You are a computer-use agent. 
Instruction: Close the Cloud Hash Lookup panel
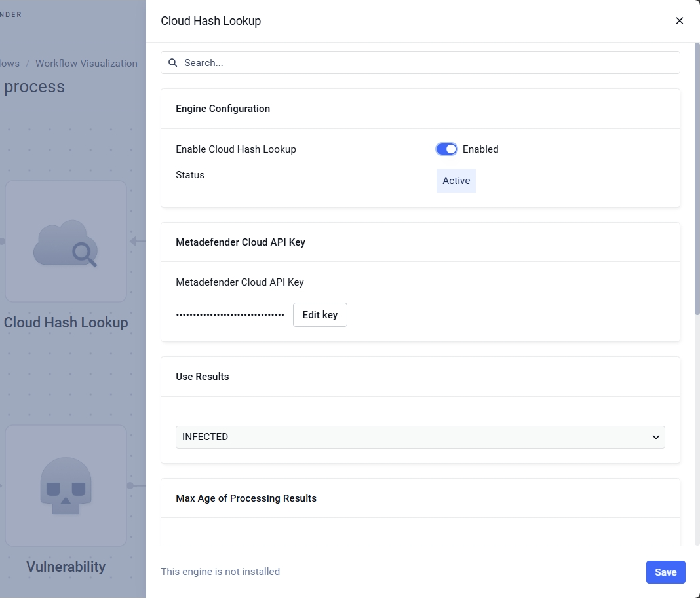(680, 20)
